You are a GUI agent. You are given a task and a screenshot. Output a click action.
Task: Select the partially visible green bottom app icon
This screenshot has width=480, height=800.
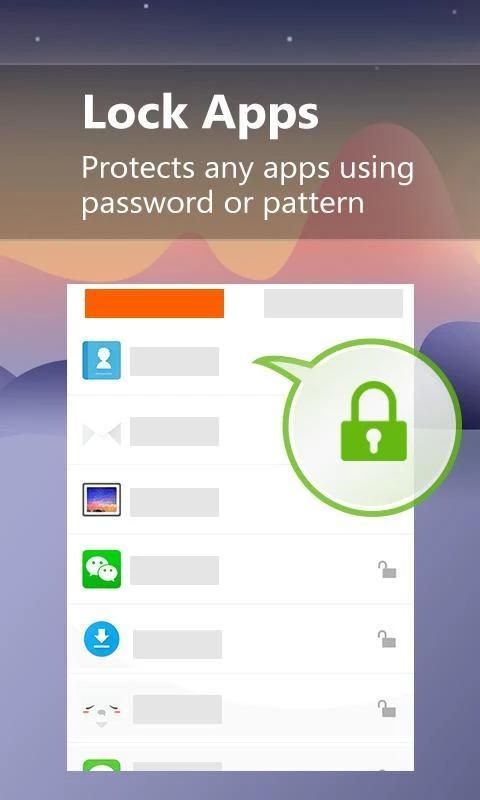click(x=102, y=765)
